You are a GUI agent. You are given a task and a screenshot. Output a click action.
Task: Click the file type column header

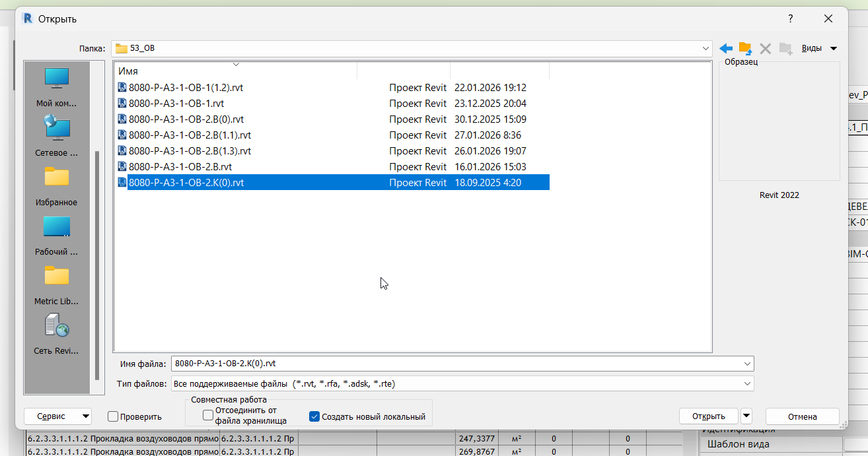[404, 71]
